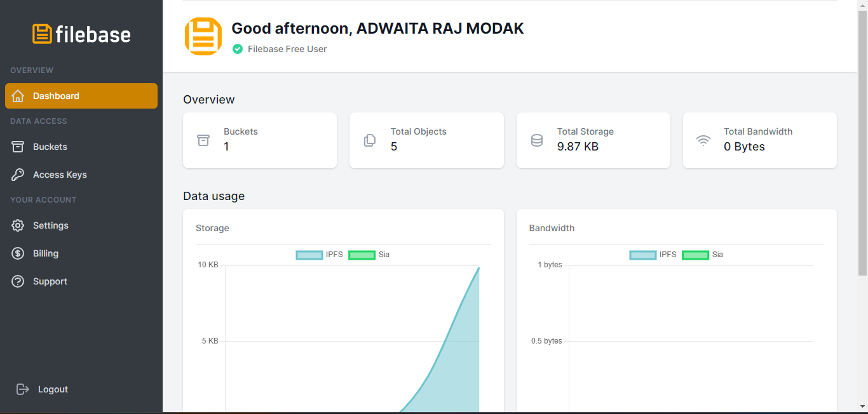Image resolution: width=868 pixels, height=414 pixels.
Task: Click the Access Keys key icon
Action: [18, 175]
